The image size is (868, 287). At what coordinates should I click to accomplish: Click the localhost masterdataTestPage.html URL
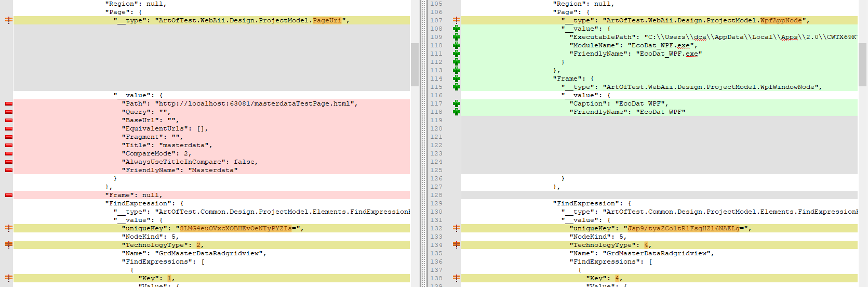pyautogui.click(x=256, y=103)
